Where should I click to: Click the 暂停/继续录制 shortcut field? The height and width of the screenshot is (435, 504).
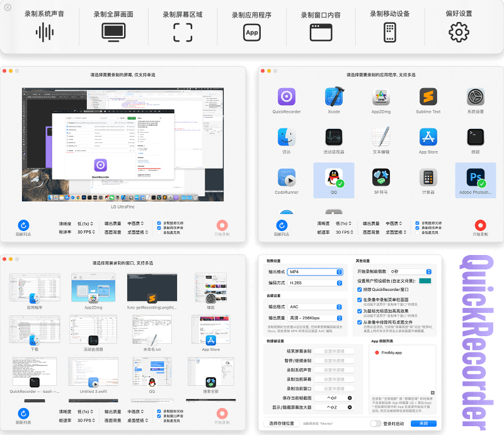pyautogui.click(x=334, y=361)
